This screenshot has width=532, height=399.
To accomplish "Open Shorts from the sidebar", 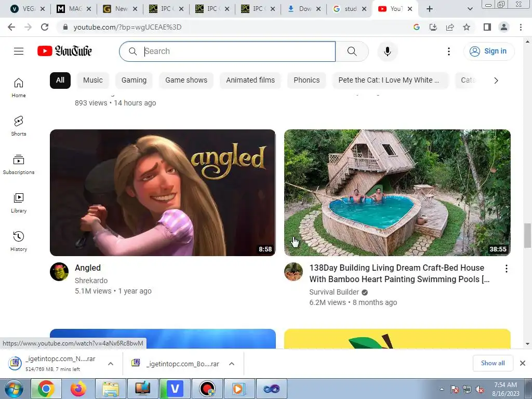I will click(19, 126).
